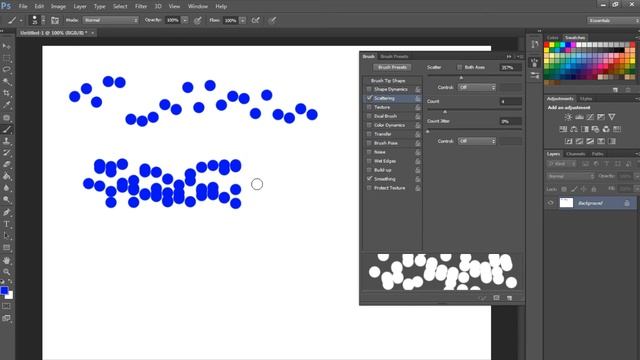Image resolution: width=640 pixels, height=360 pixels.
Task: Open the Brush panel flyout menu
Action: point(520,56)
